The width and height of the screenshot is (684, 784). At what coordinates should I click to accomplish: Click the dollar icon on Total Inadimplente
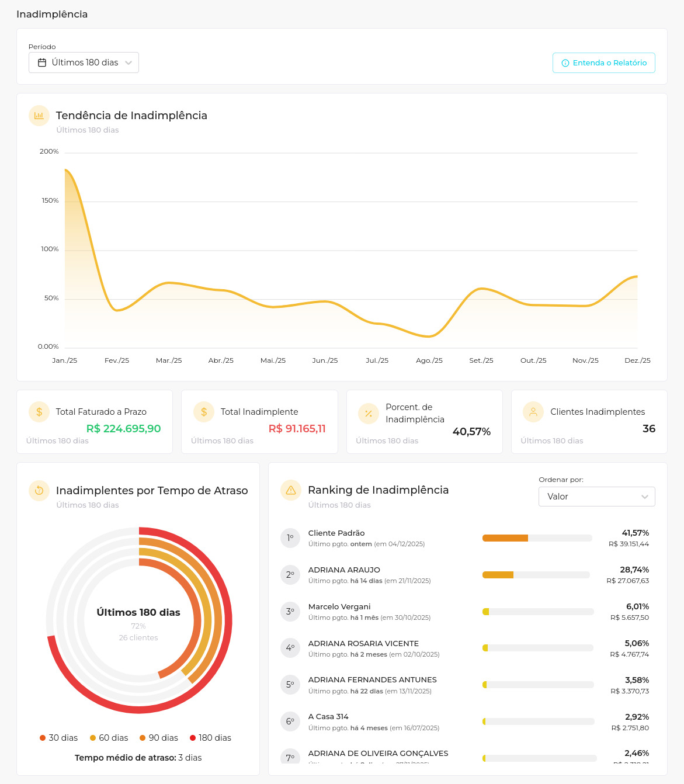tap(204, 412)
